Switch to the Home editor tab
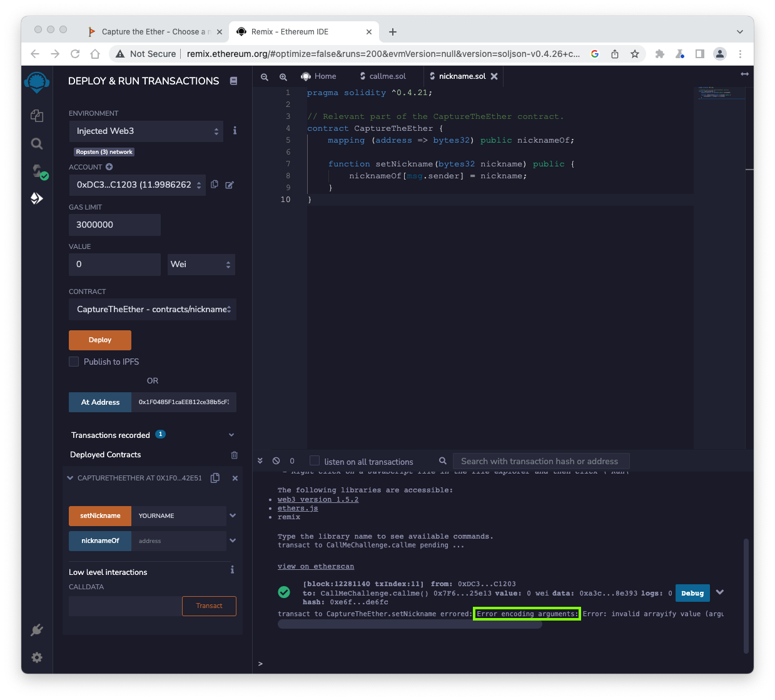Image resolution: width=775 pixels, height=700 pixels. (319, 76)
